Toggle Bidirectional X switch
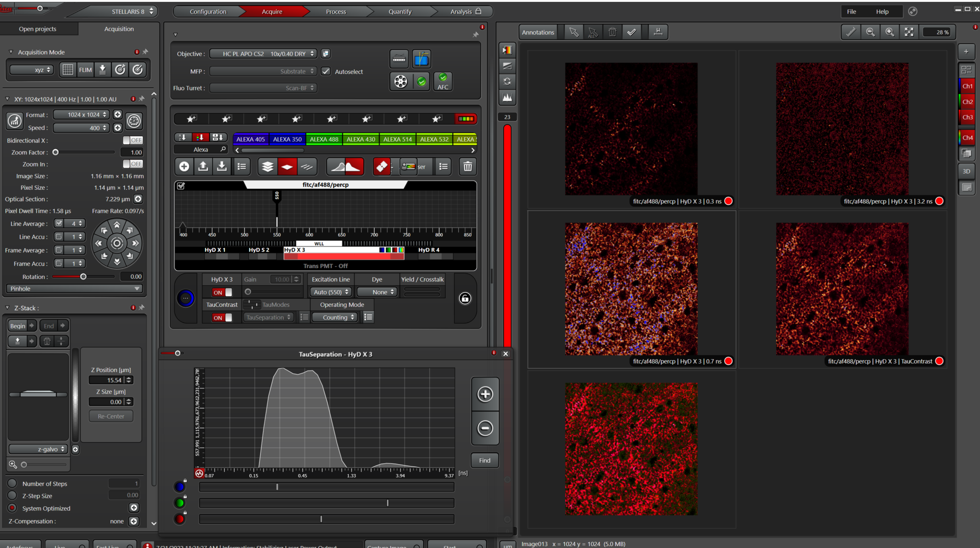The image size is (980, 548). 133,140
